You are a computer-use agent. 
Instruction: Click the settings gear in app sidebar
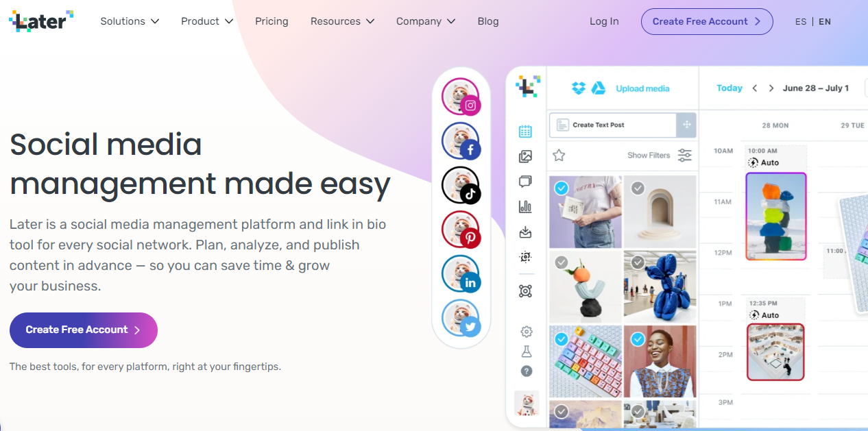pos(527,332)
